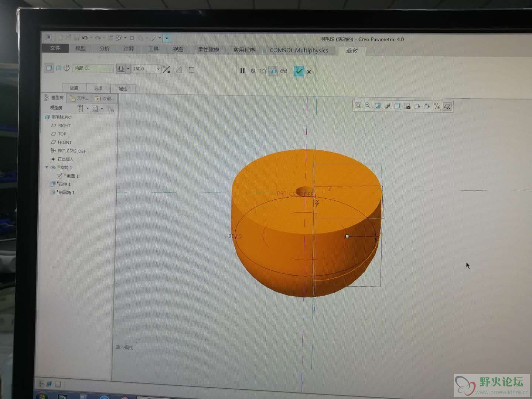The image size is (532, 399).
Task: Open model tree settings tools dropdown
Action: (x=83, y=108)
